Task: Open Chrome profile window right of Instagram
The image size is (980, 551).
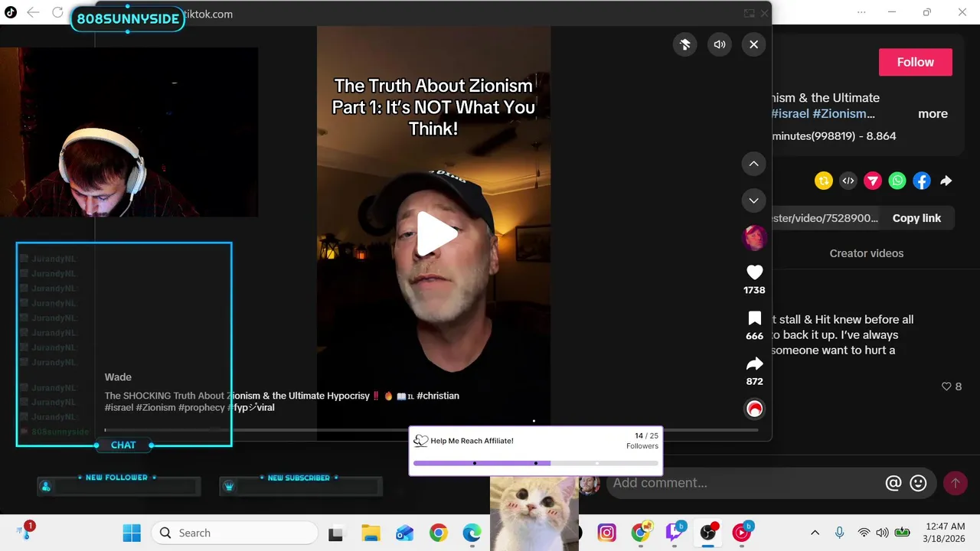Action: [x=642, y=533]
